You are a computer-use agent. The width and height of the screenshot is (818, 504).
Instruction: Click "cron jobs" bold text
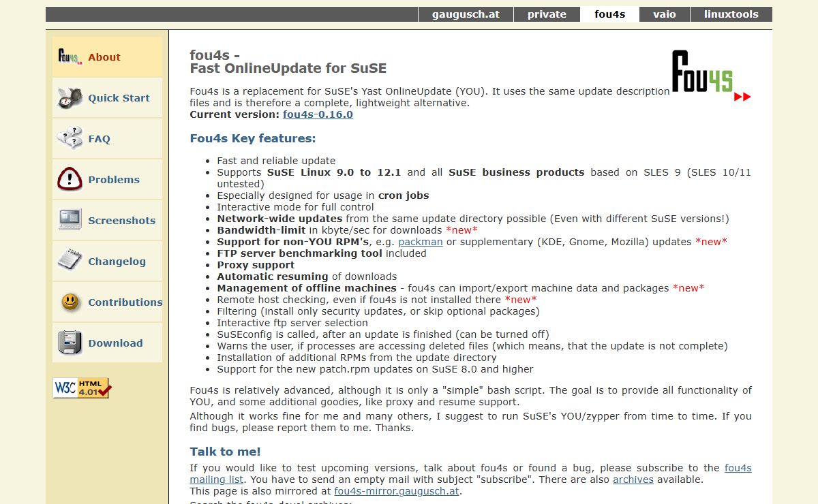404,195
